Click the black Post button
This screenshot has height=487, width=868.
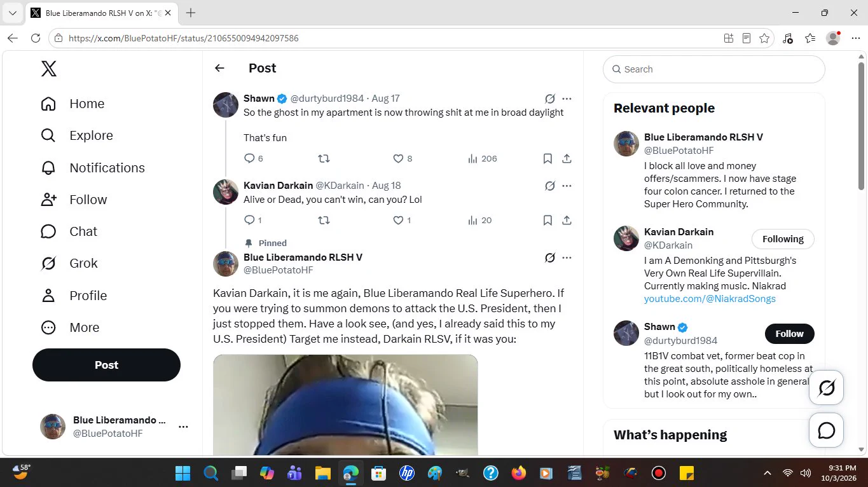point(106,365)
